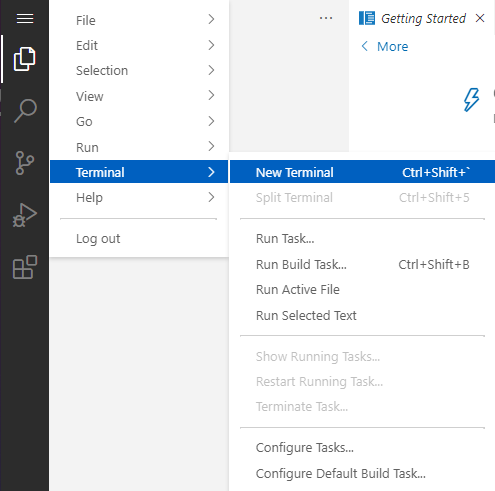Screen dimensions: 495x491
Task: Expand the File submenu arrow
Action: [x=211, y=19]
